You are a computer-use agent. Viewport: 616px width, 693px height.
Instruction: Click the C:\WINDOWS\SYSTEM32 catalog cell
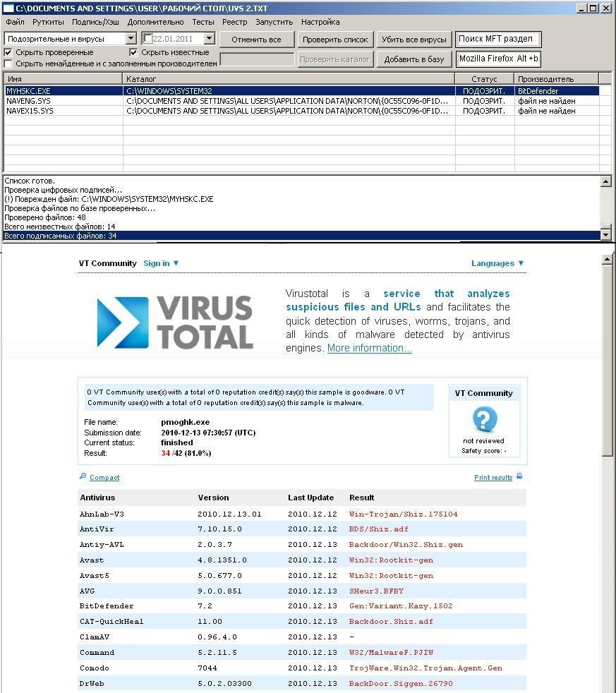point(169,90)
